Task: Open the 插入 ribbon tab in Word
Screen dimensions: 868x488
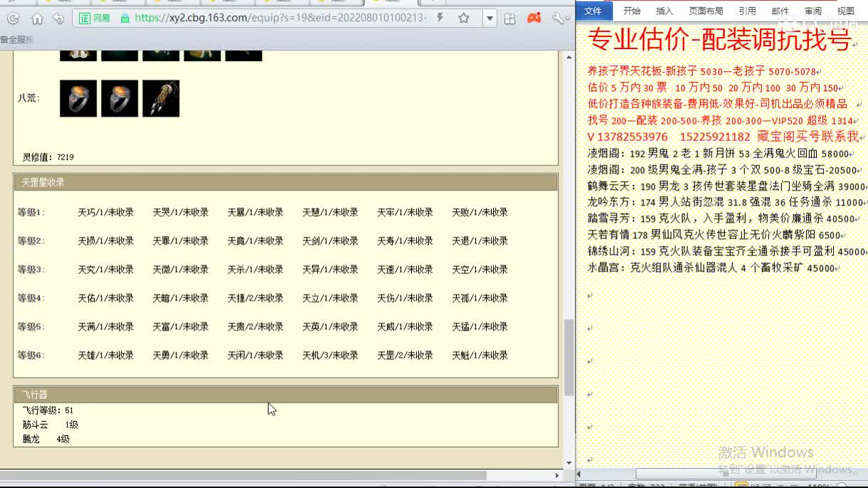Action: tap(665, 11)
